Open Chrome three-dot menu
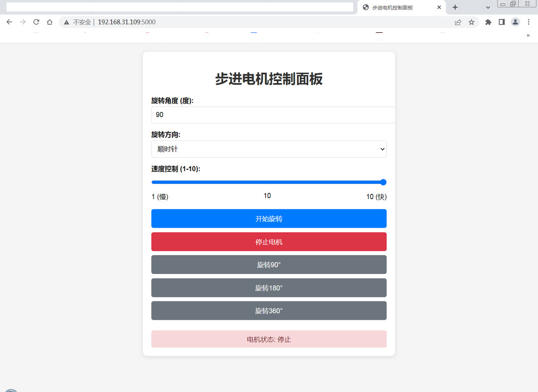 [529, 22]
